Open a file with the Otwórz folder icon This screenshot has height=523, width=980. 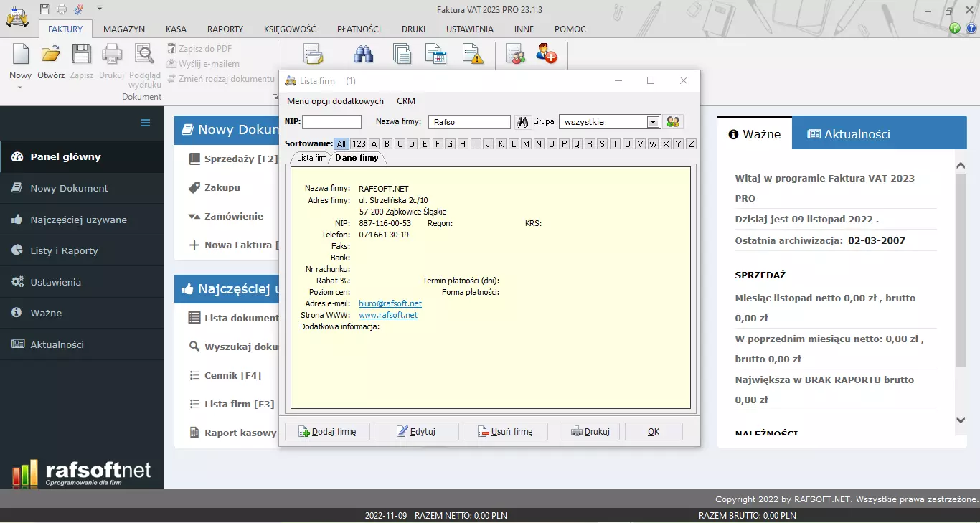point(51,55)
